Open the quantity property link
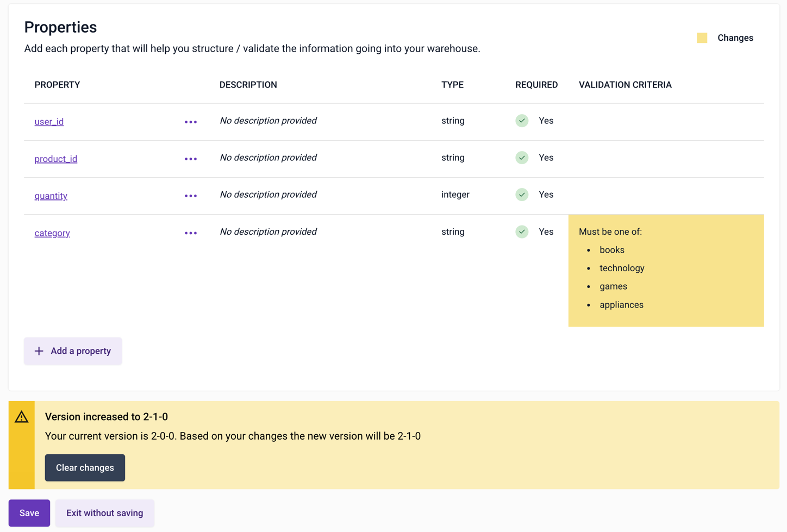The height and width of the screenshot is (532, 787). pyautogui.click(x=51, y=196)
